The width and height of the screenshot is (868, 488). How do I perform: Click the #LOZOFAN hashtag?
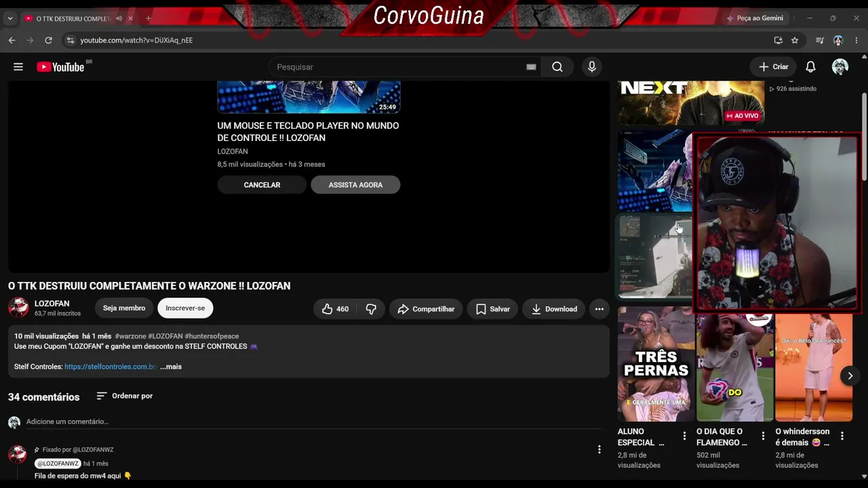click(x=165, y=336)
